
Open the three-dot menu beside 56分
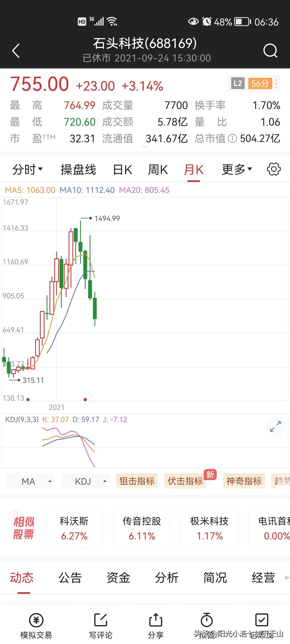(276, 83)
